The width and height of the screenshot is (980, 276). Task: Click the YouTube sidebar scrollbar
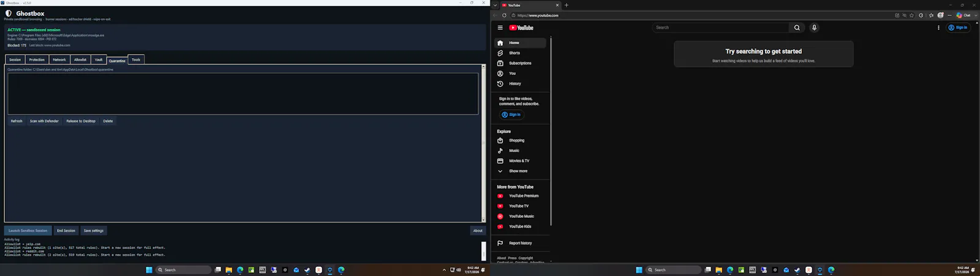click(551, 132)
